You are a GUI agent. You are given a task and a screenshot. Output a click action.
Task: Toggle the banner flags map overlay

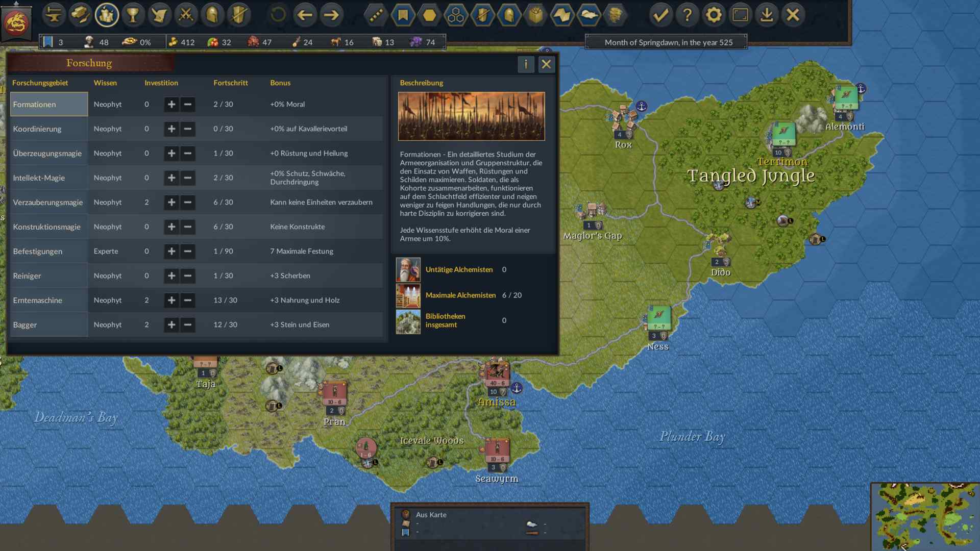point(403,15)
